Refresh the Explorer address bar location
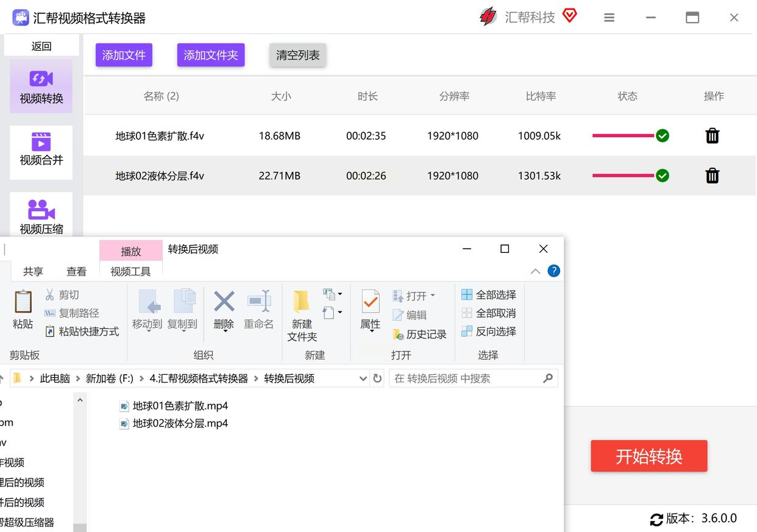Image resolution: width=757 pixels, height=532 pixels. pyautogui.click(x=377, y=378)
